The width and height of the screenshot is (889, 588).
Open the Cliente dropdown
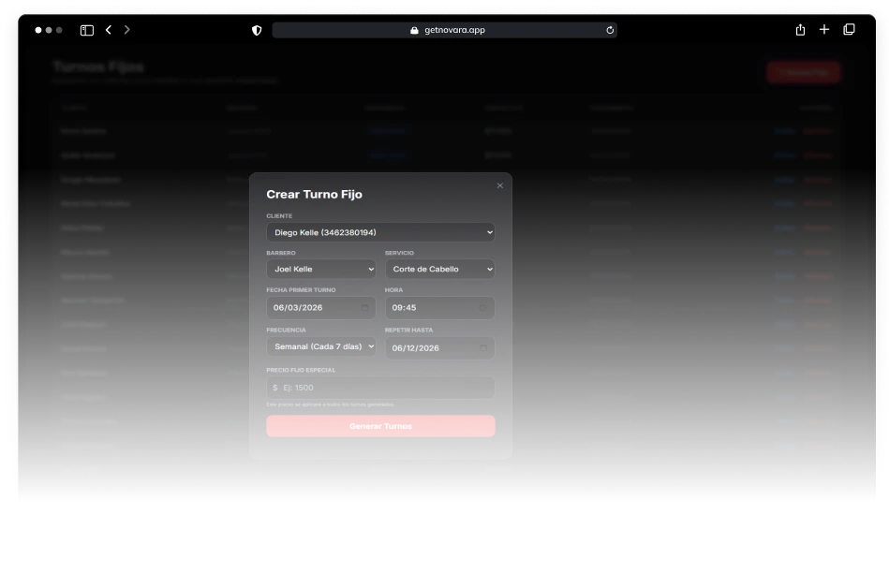coord(380,232)
